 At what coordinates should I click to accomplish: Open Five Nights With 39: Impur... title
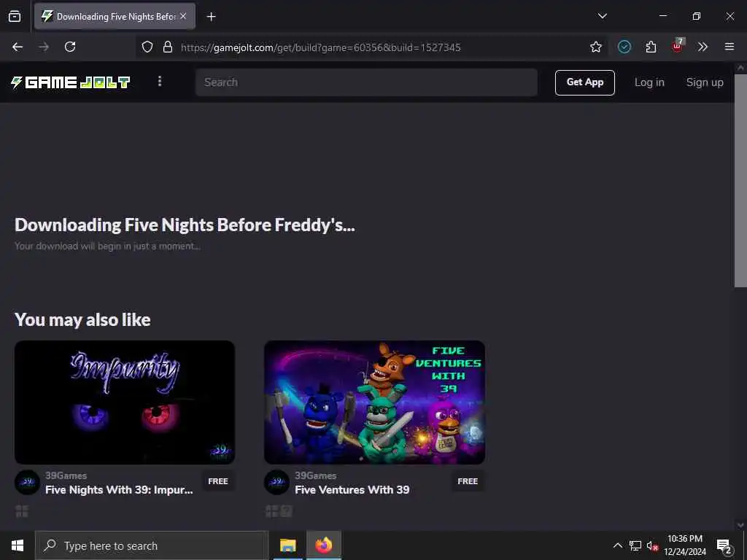point(119,489)
